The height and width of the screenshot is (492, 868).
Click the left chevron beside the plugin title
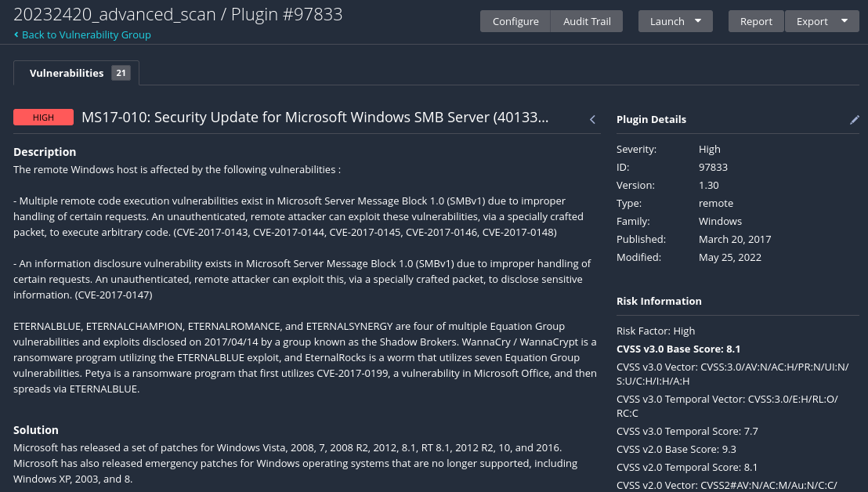(592, 119)
